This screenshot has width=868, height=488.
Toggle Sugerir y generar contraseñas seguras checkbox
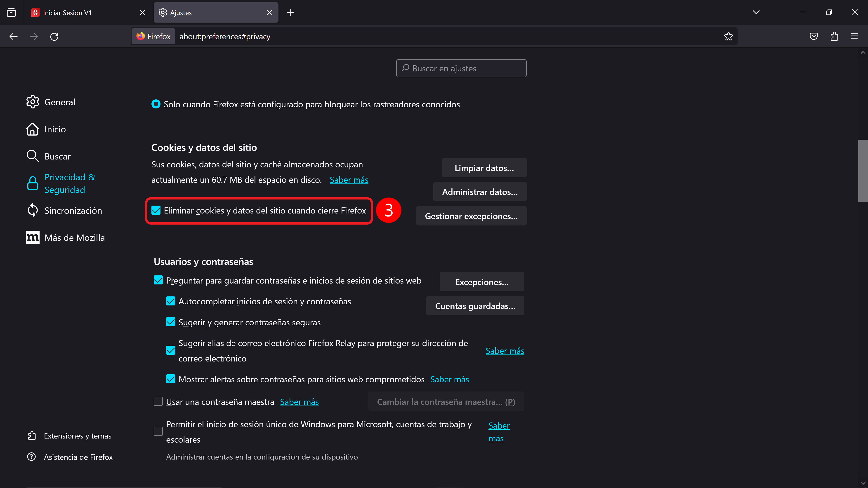point(170,322)
